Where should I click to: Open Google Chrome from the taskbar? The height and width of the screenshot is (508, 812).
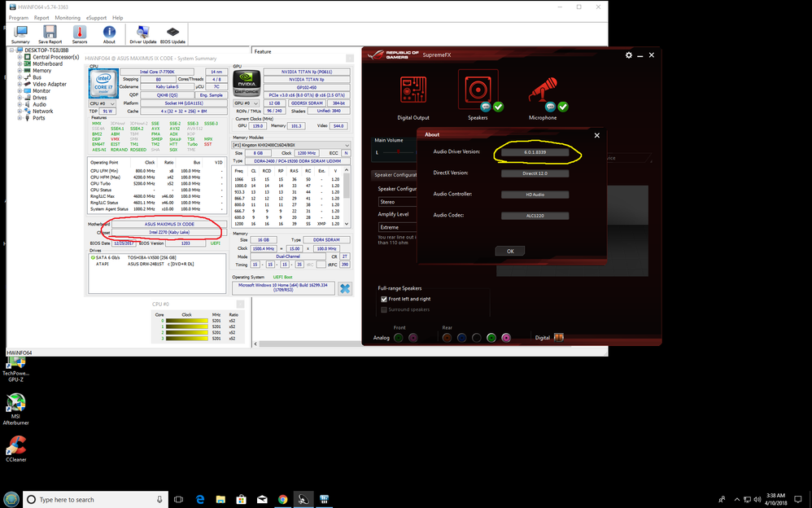(x=283, y=500)
